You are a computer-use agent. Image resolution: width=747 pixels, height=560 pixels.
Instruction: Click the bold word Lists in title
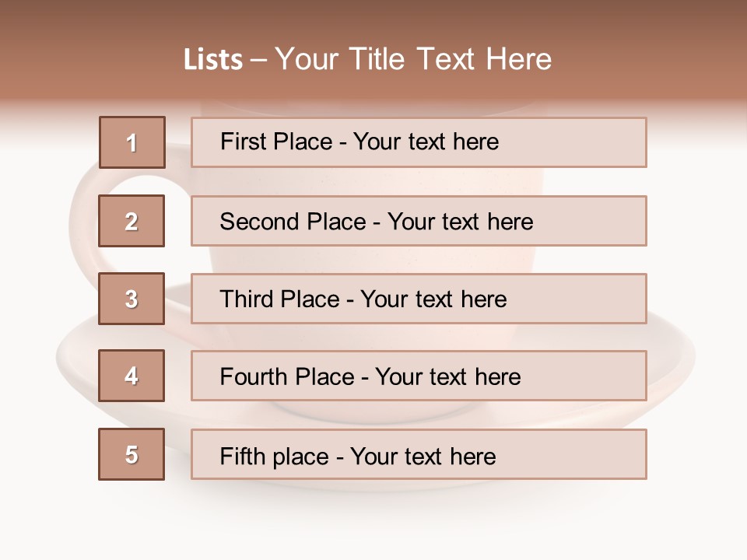[x=213, y=60]
